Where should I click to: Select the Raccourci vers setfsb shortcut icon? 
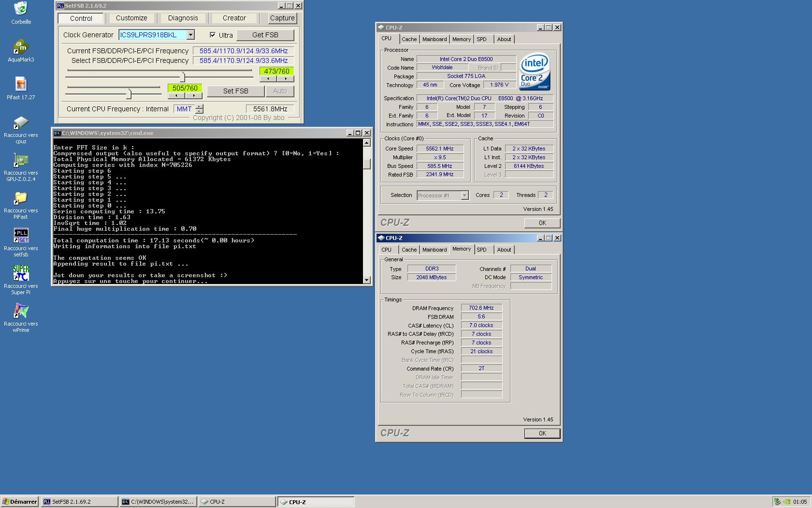pyautogui.click(x=21, y=235)
